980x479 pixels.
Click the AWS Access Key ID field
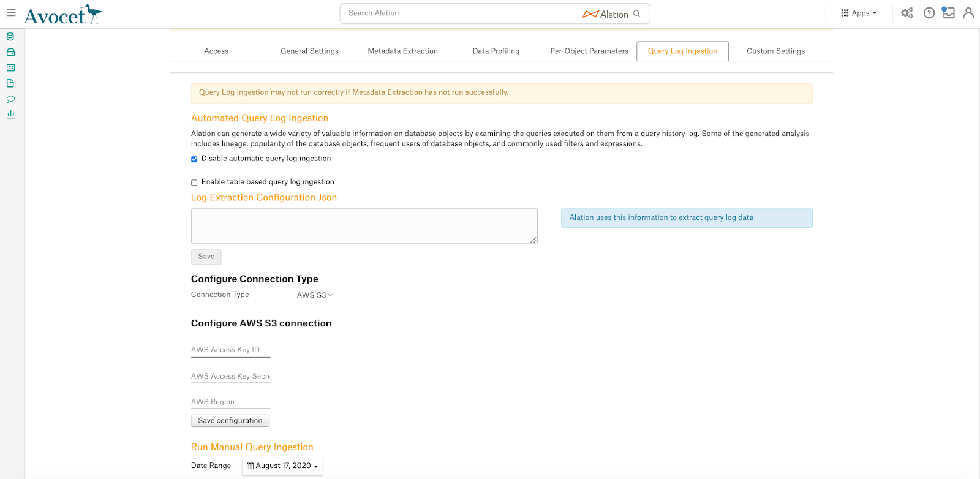click(230, 350)
